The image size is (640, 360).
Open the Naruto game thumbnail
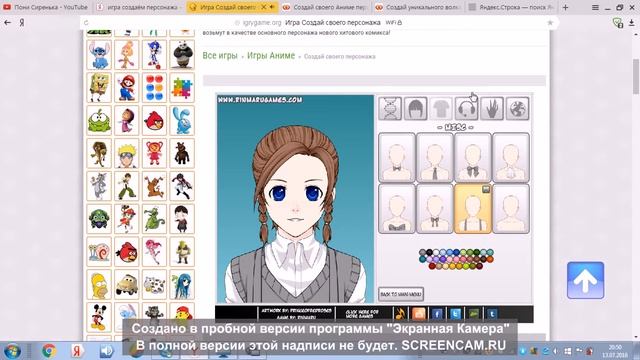[x=127, y=153]
